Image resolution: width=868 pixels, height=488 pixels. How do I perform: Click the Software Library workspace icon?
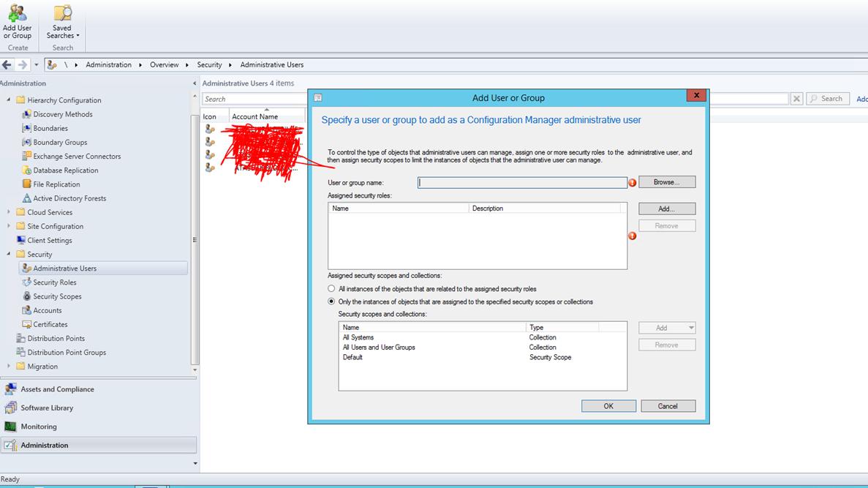[x=10, y=408]
